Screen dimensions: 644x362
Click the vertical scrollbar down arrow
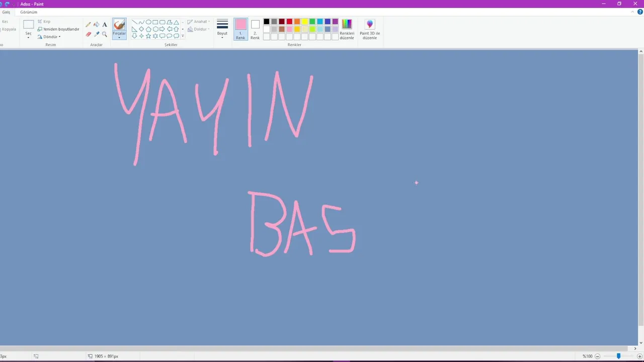point(641,342)
